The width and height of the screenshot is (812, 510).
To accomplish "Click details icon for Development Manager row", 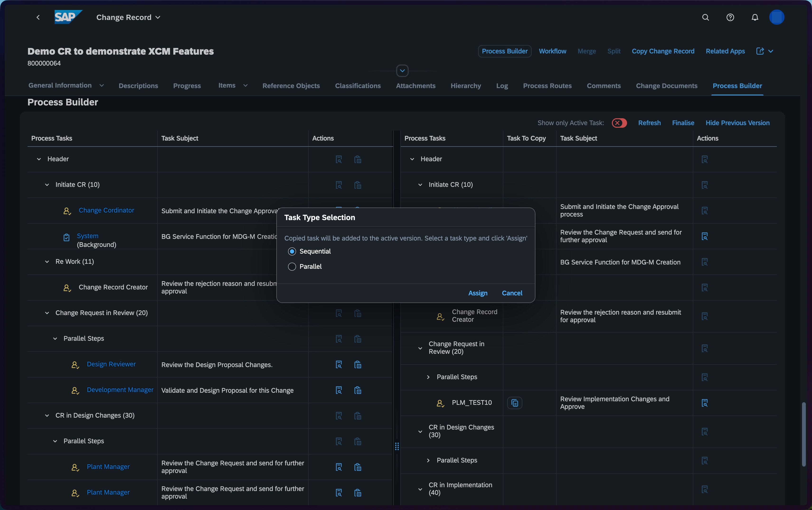I will 339,390.
